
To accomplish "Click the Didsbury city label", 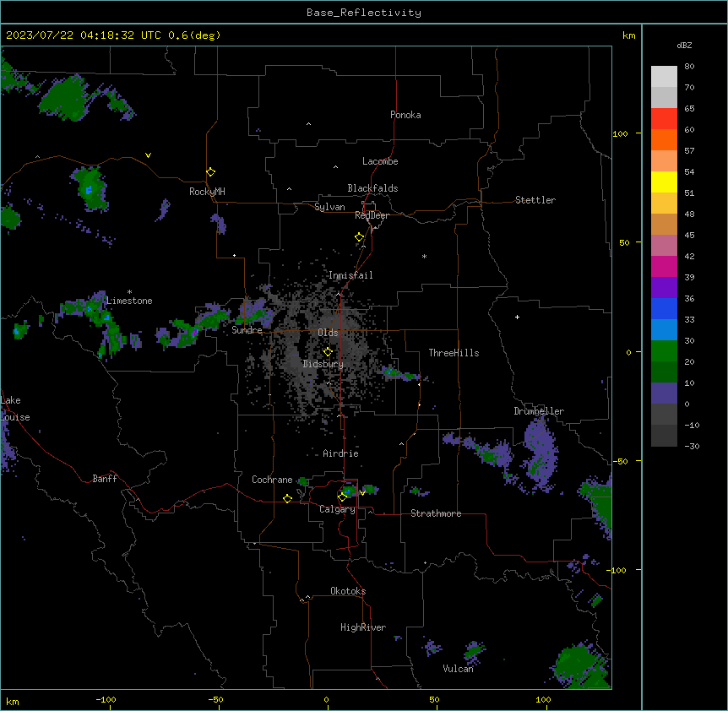I will pyautogui.click(x=323, y=364).
